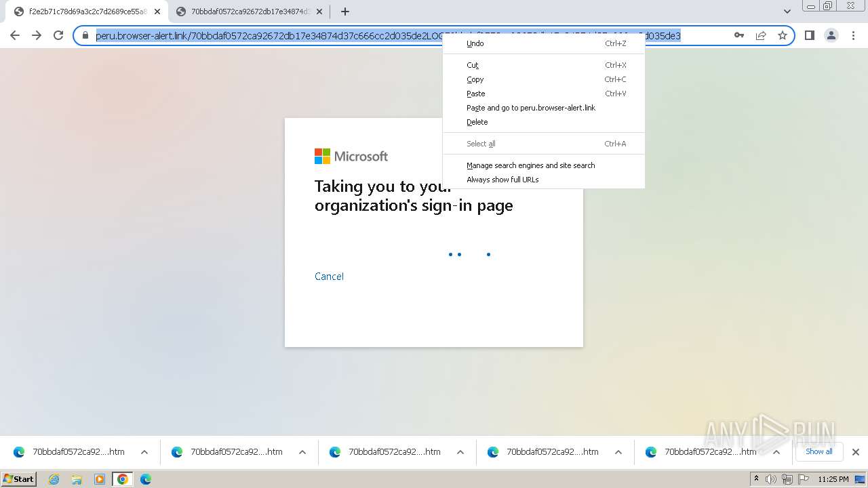Choose Undo in the context menu
The width and height of the screenshot is (868, 488).
pos(544,43)
